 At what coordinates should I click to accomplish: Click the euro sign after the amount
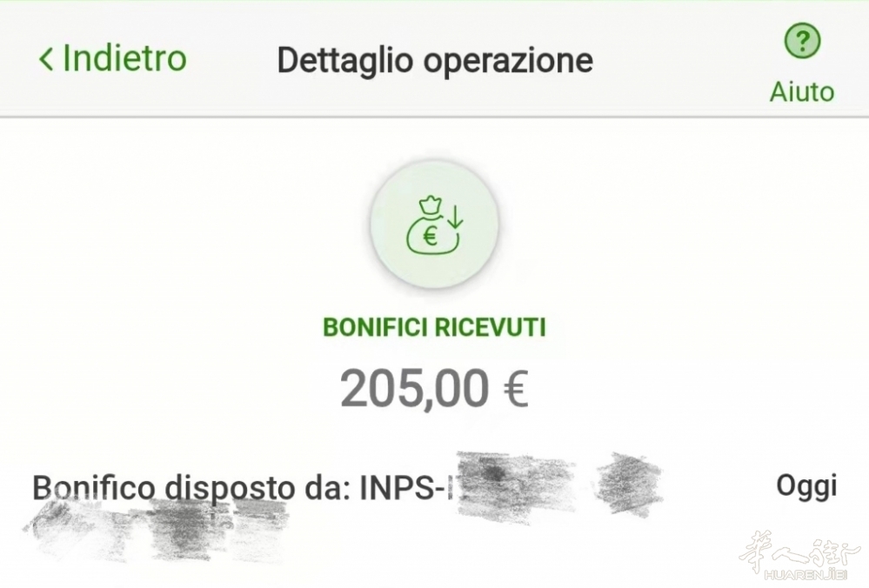pyautogui.click(x=515, y=390)
